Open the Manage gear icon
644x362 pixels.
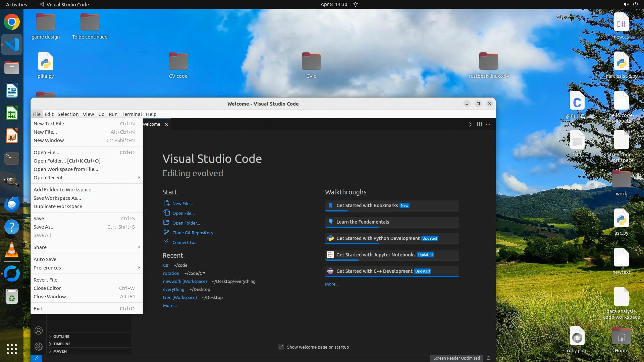coord(39,347)
